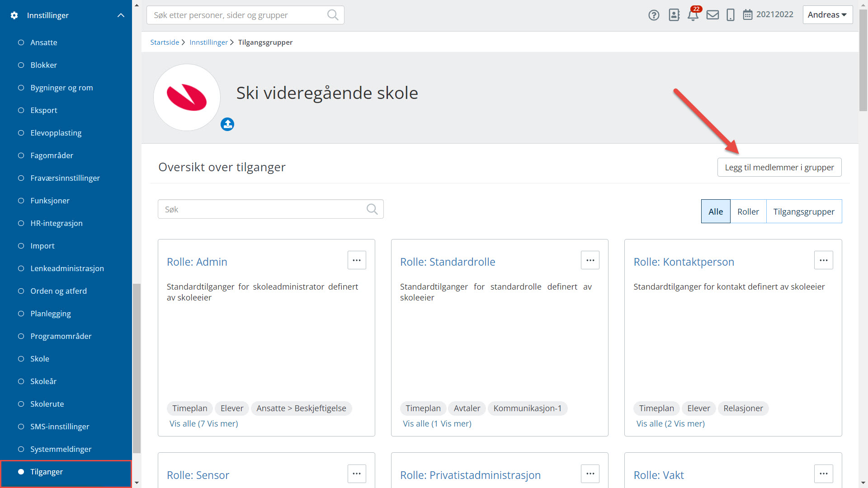The height and width of the screenshot is (488, 868).
Task: Switch to the Roller filter tab
Action: pyautogui.click(x=748, y=211)
